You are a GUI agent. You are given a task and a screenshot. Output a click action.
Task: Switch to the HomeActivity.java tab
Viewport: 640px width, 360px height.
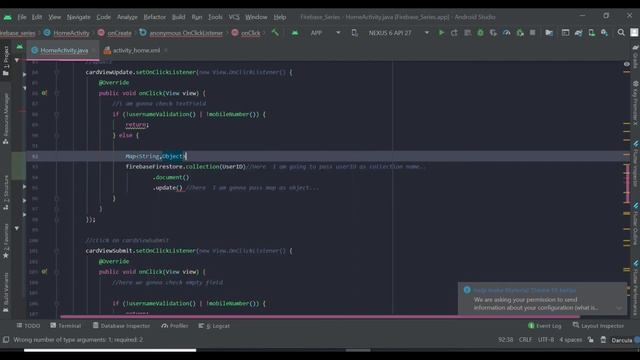coord(64,50)
